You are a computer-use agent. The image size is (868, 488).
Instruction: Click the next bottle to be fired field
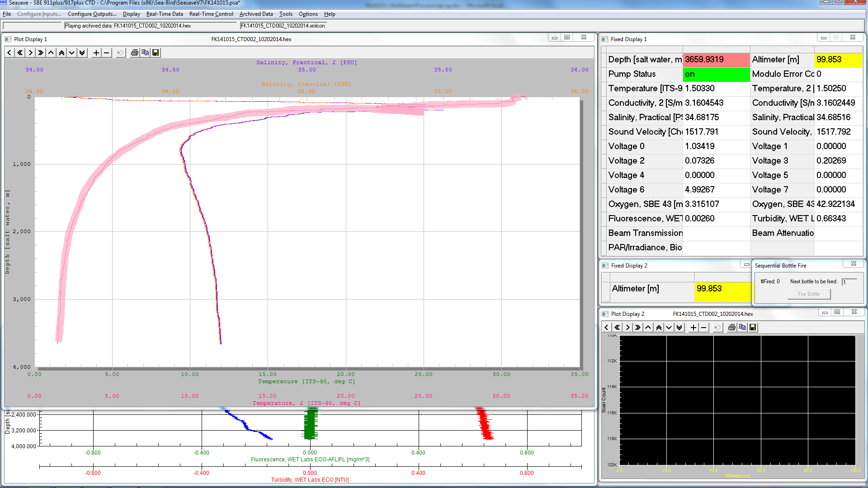(x=849, y=282)
